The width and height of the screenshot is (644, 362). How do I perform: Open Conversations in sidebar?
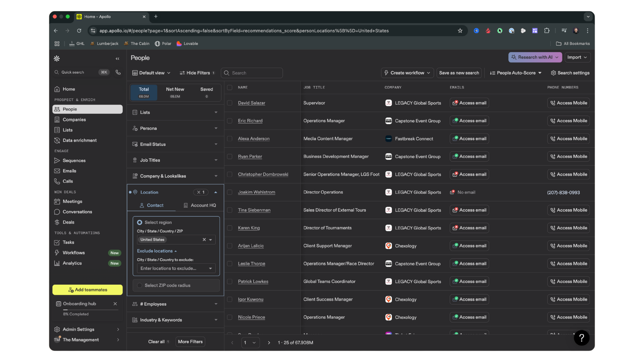coord(88,212)
